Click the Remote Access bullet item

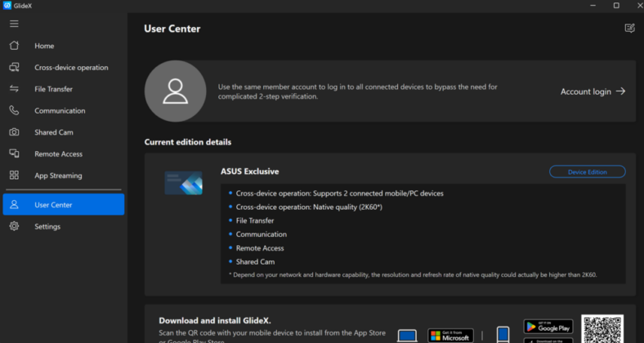point(260,248)
